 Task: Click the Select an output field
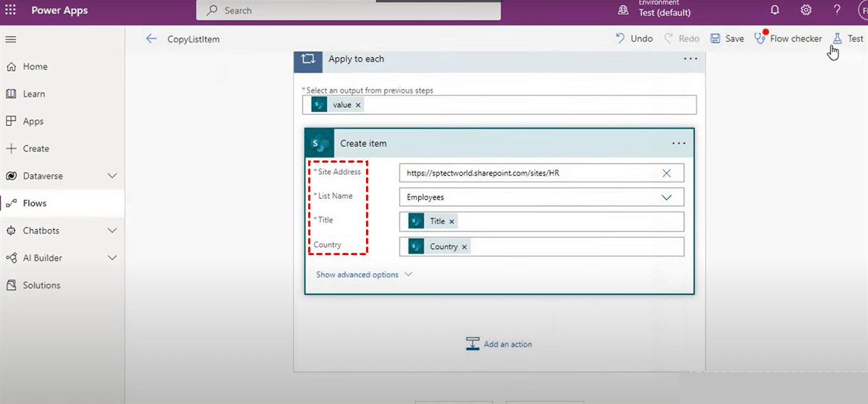pyautogui.click(x=499, y=105)
